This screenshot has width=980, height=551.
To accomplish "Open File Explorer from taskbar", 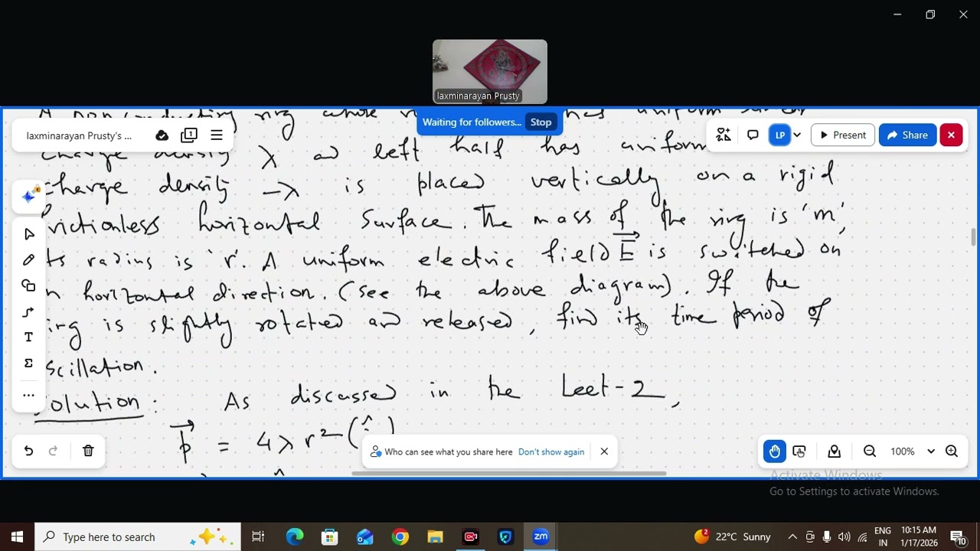I will click(x=435, y=537).
